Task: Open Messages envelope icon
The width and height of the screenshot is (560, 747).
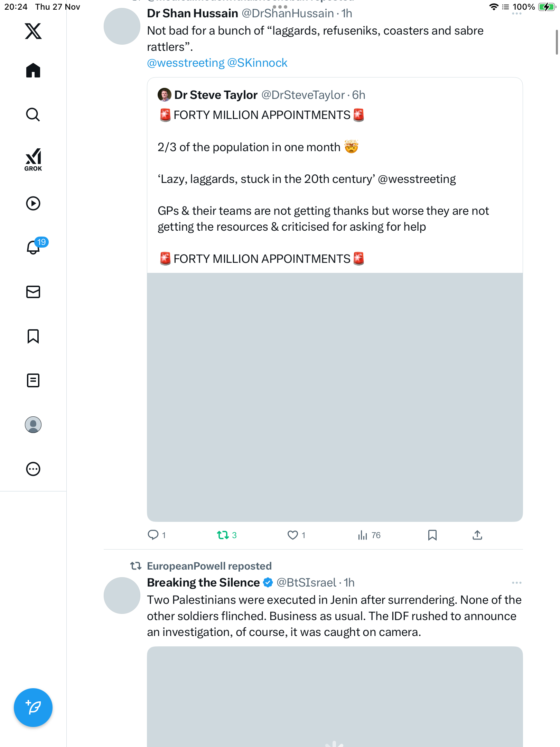Action: 33,292
